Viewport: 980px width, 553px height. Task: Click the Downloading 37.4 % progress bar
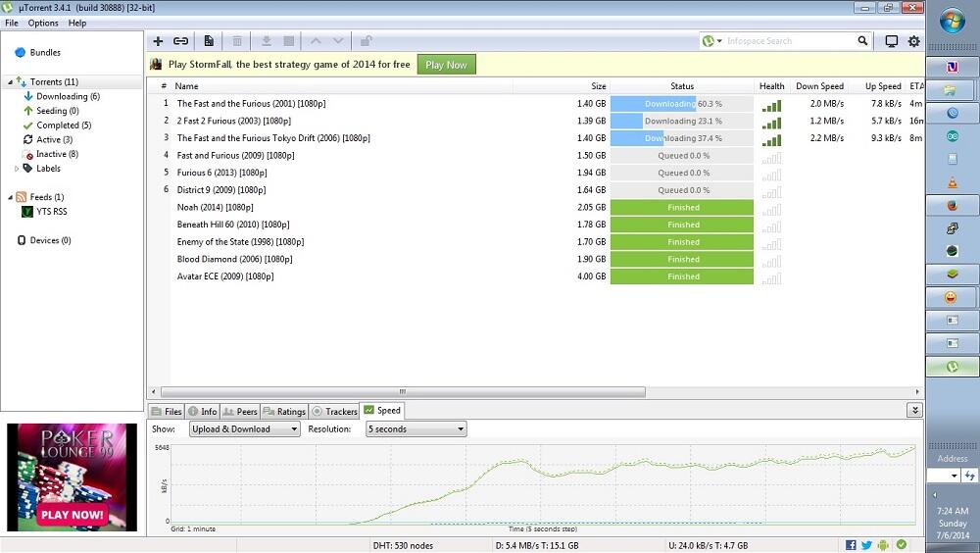[x=682, y=138]
